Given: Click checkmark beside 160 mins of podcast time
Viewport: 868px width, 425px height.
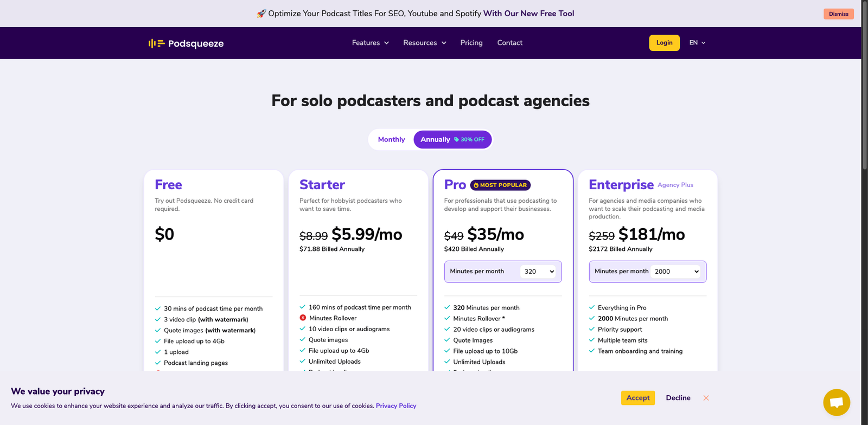Looking at the screenshot, I should (303, 307).
